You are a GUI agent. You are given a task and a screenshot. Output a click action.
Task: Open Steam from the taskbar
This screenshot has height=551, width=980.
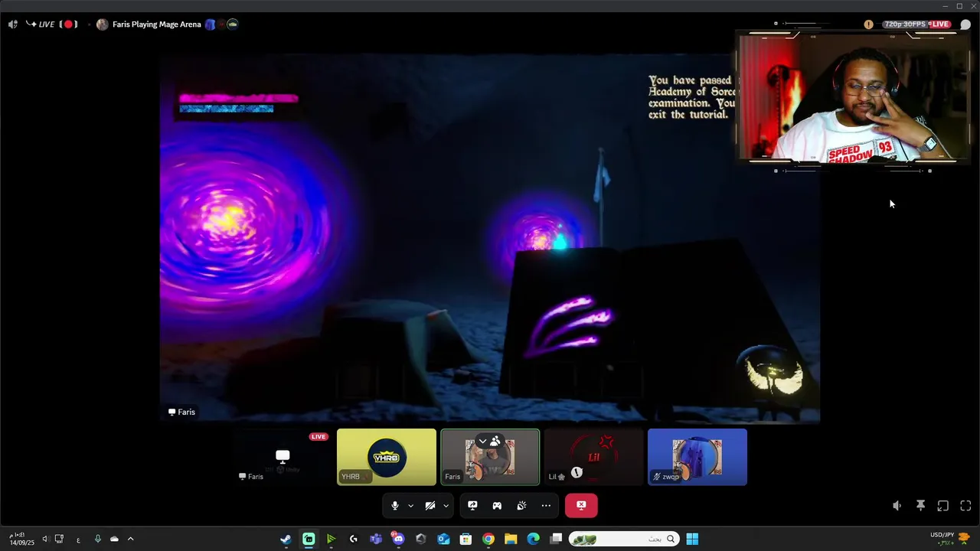click(x=286, y=539)
